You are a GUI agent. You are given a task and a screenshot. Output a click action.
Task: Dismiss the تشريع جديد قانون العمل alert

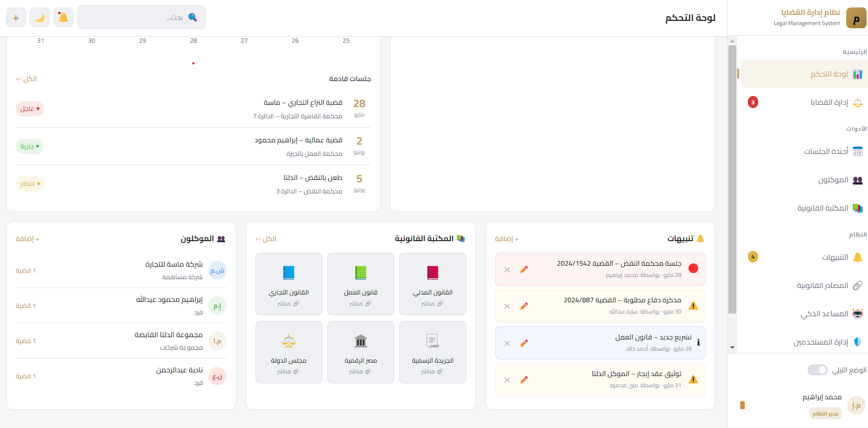click(507, 343)
